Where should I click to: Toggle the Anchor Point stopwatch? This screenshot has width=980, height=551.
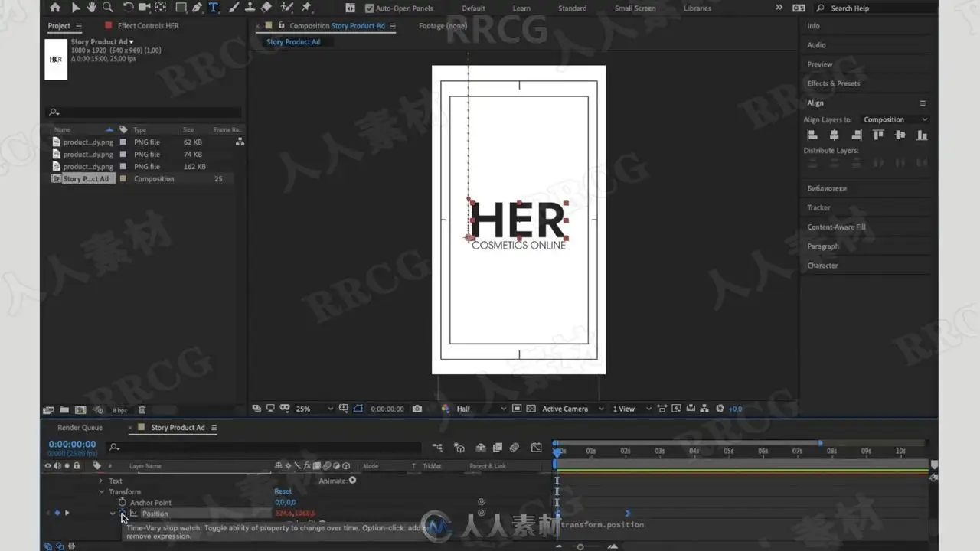pos(122,503)
